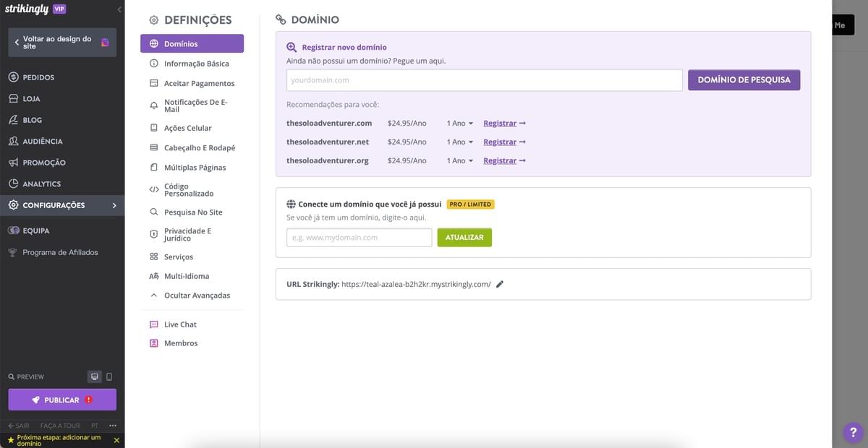Click the Preview option
This screenshot has width=868, height=448.
(x=26, y=376)
